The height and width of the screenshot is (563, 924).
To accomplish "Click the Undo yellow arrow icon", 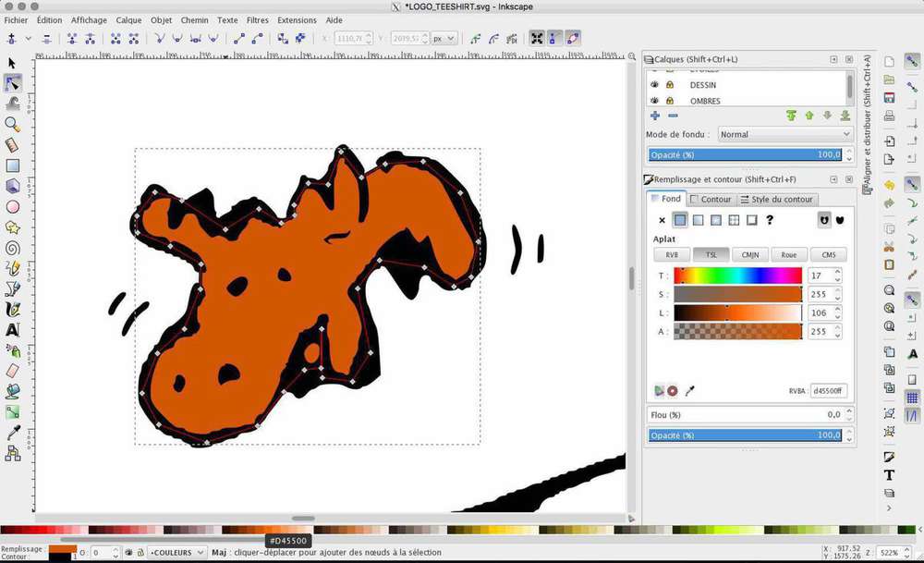I will [889, 185].
